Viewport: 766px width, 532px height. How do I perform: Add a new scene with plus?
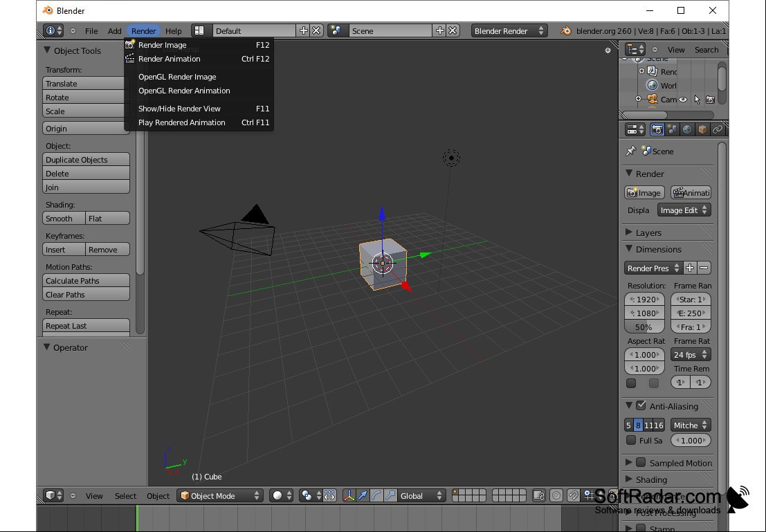[x=439, y=30]
